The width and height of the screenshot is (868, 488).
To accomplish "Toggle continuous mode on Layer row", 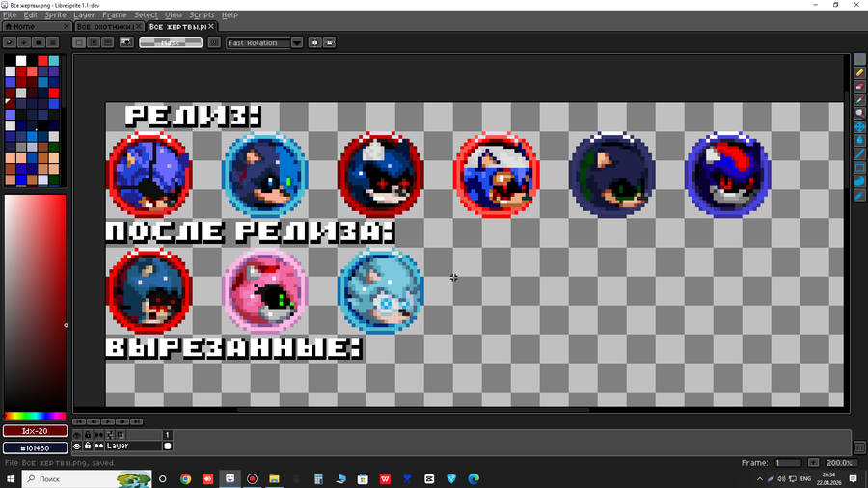I will pyautogui.click(x=98, y=446).
